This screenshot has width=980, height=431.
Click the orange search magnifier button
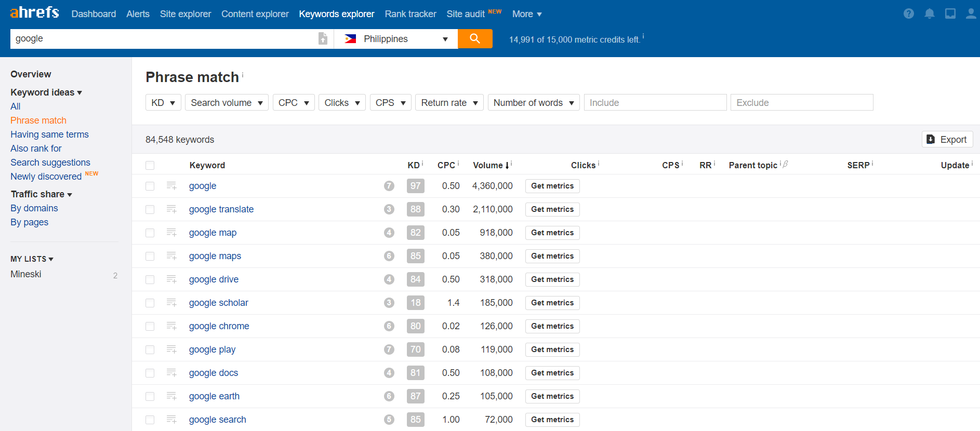click(474, 38)
